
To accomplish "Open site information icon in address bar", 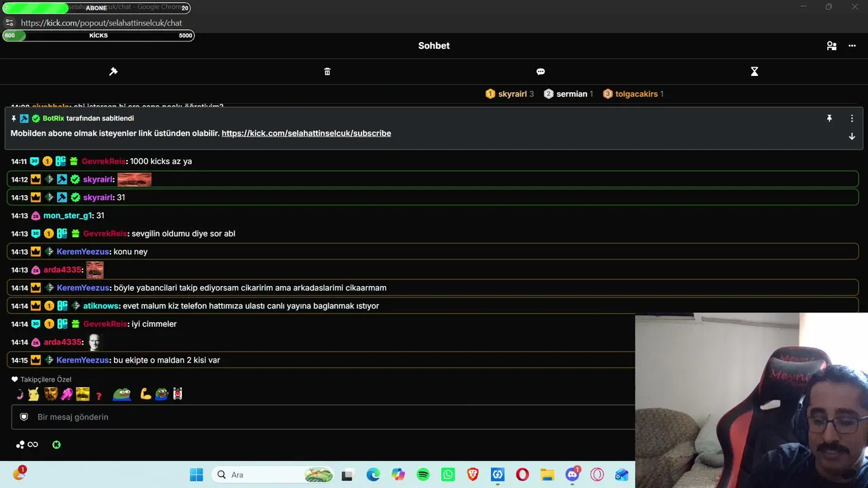I will click(9, 22).
